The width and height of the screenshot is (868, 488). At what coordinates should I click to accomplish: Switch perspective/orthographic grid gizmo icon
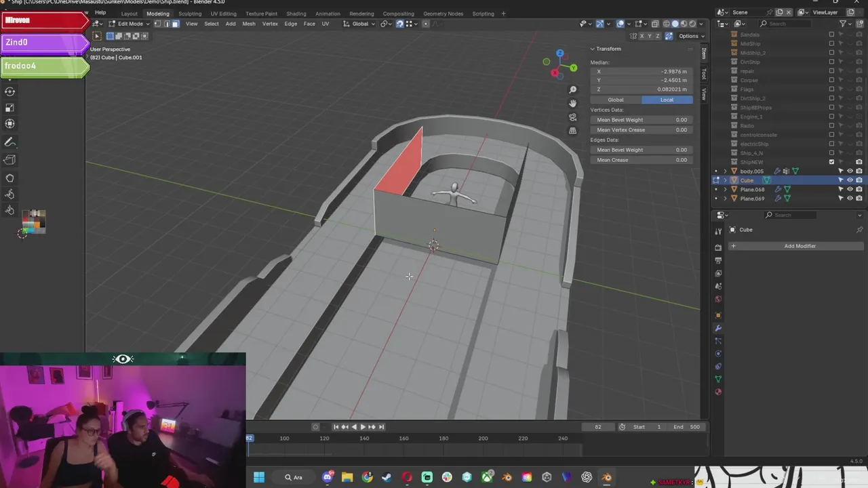coord(573,130)
